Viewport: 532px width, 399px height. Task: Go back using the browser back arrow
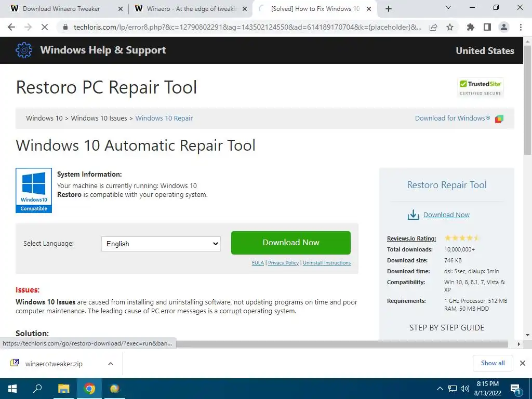[x=11, y=27]
